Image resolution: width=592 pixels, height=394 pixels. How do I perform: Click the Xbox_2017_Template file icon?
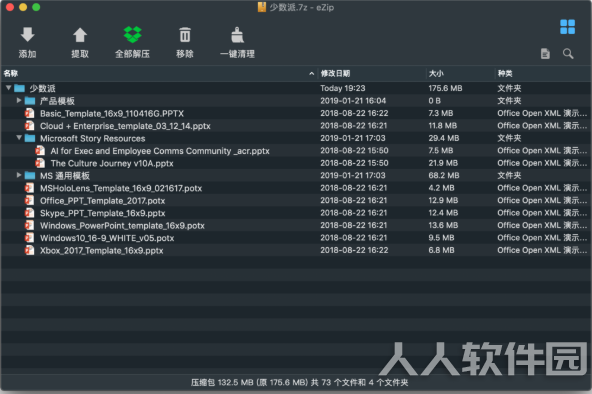coord(29,250)
